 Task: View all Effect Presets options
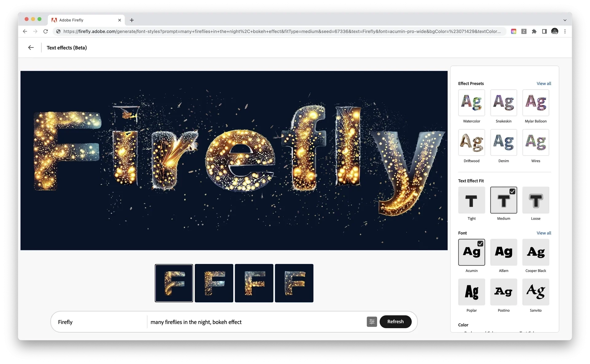[x=544, y=83]
